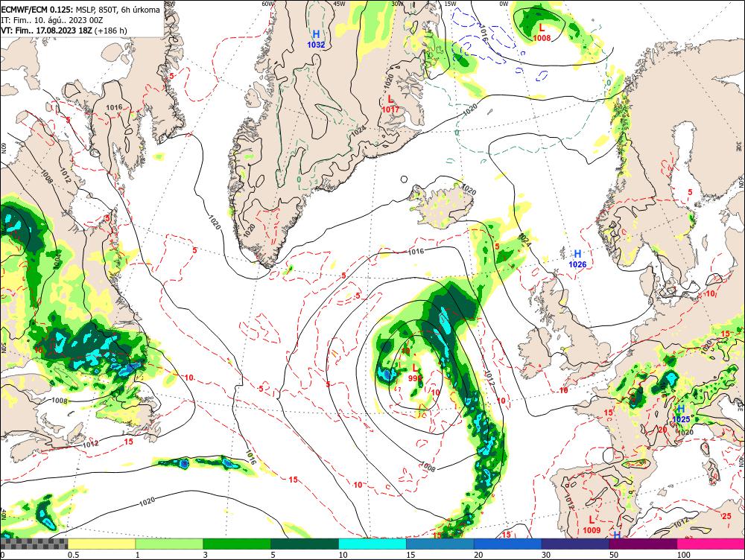Click the blue 'H' above 1032 over Greenland
Image resolution: width=745 pixels, height=560 pixels.
click(x=316, y=35)
